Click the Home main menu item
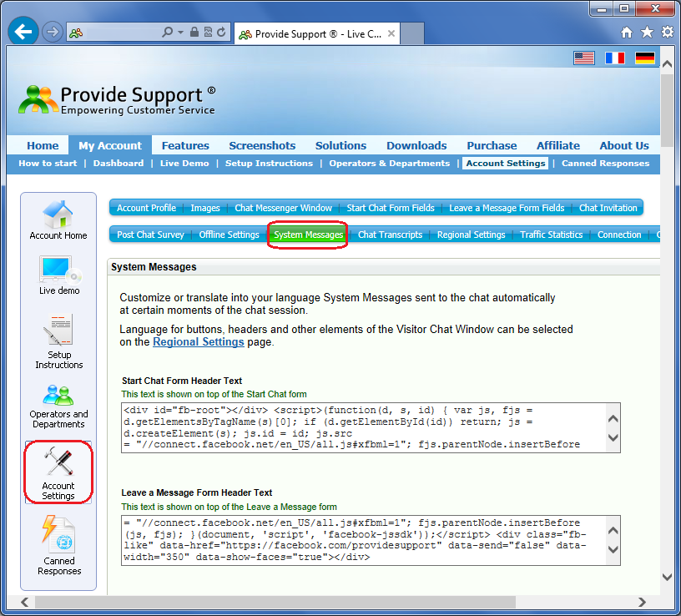 (43, 145)
